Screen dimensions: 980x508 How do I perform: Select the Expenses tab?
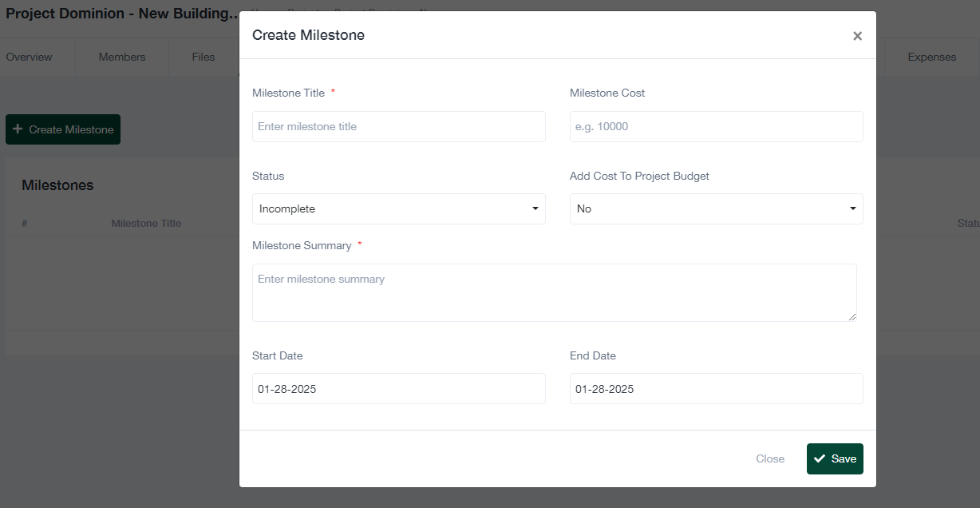click(x=931, y=57)
